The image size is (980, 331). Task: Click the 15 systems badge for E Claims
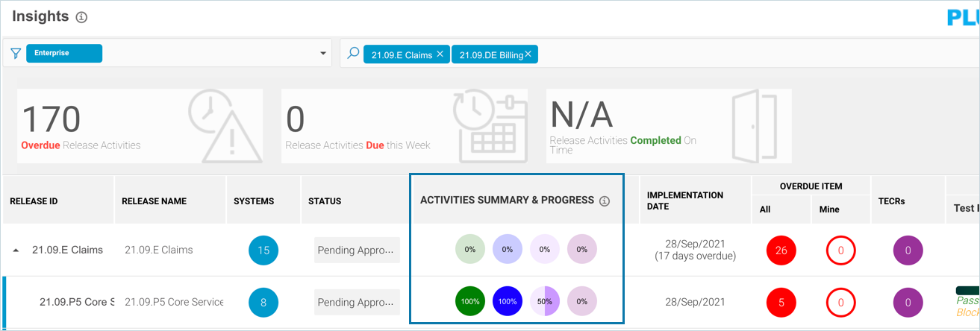click(x=263, y=250)
